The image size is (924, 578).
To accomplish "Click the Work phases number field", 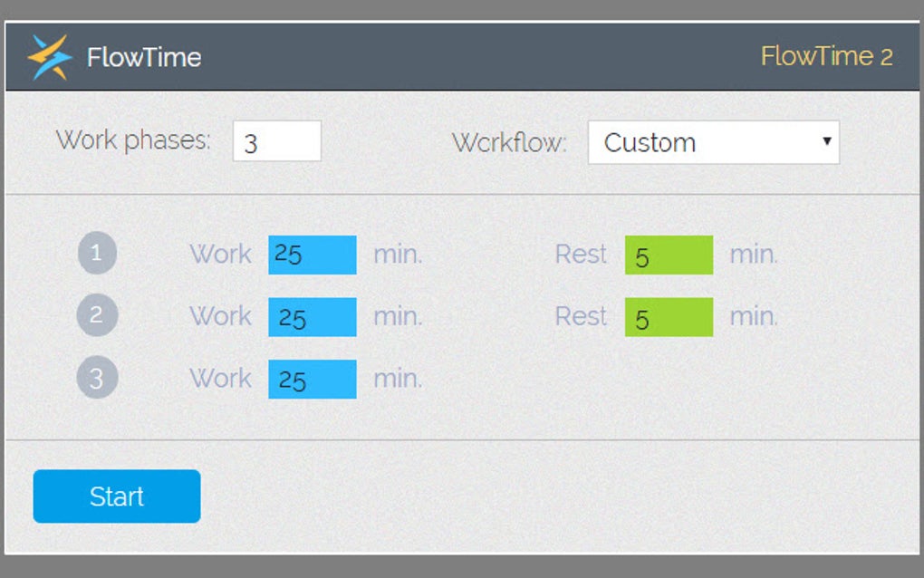I will click(276, 142).
